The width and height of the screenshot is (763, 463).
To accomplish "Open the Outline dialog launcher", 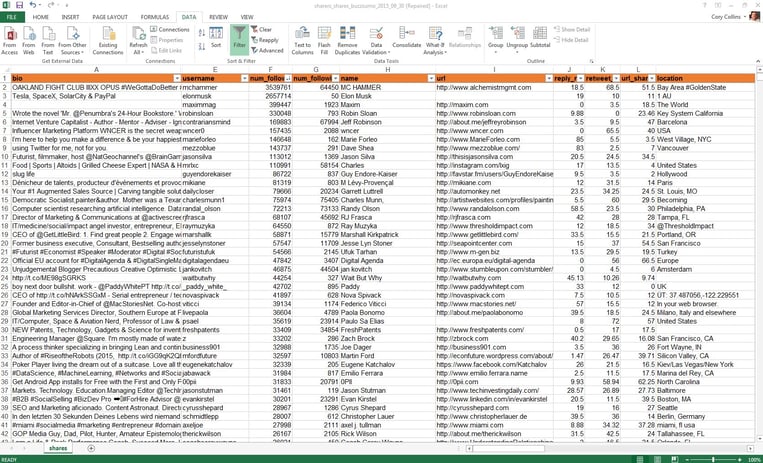I will tap(592, 61).
